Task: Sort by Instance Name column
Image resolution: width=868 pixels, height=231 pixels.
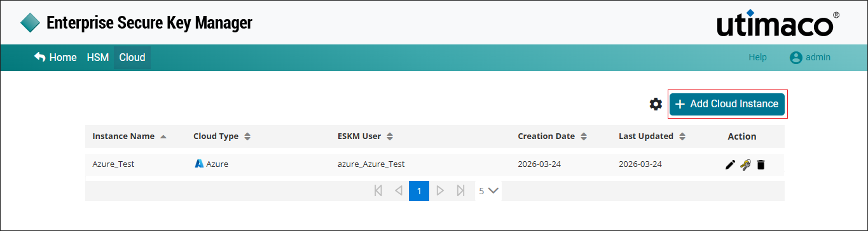Action: click(129, 136)
